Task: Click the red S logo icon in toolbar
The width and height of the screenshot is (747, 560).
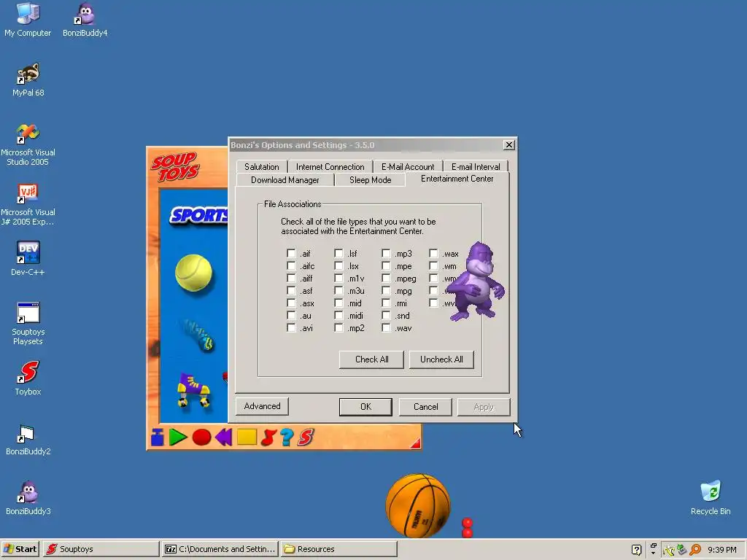Action: coord(306,437)
